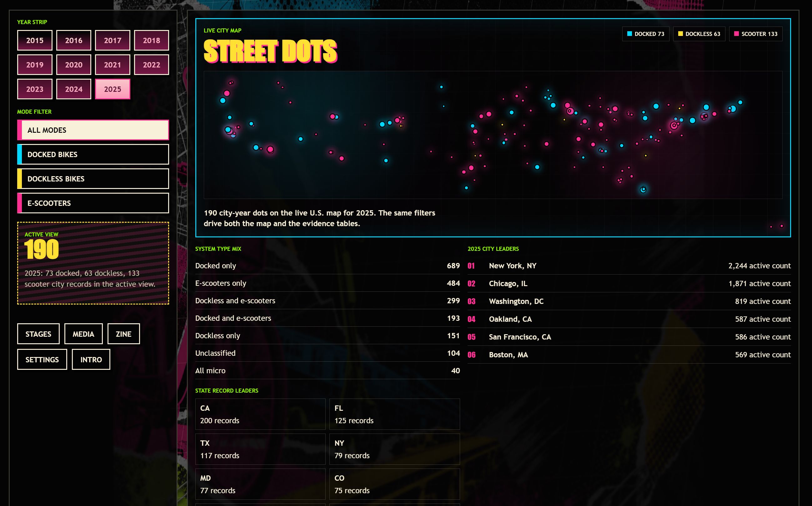Image resolution: width=812 pixels, height=506 pixels.
Task: Click the Dockless only row
Action: tap(328, 336)
